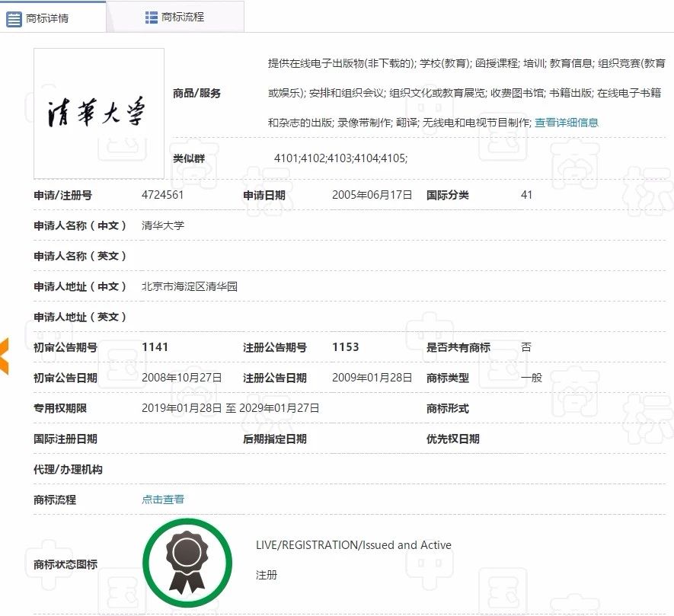Click registration announcement issue number 1153
The width and height of the screenshot is (674, 616).
pos(346,347)
